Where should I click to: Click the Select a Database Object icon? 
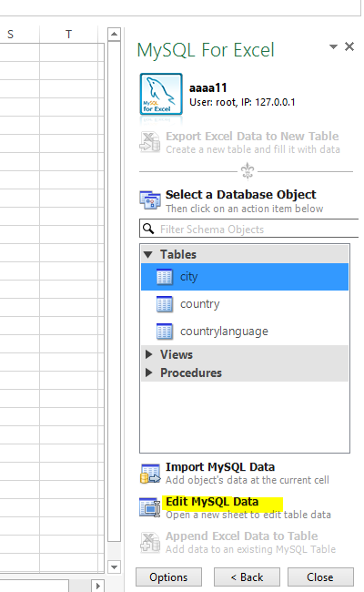click(x=150, y=199)
